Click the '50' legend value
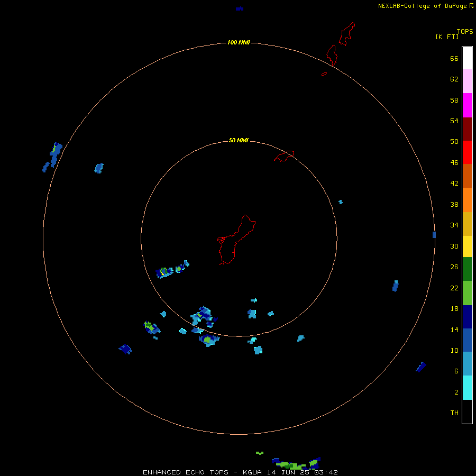This screenshot has height=476, width=476. tap(454, 141)
